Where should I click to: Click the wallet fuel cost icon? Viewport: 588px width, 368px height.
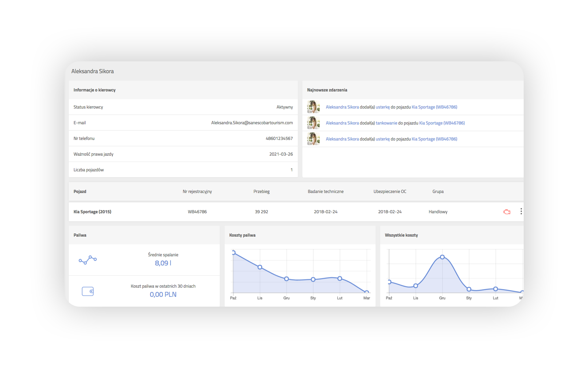click(x=88, y=291)
